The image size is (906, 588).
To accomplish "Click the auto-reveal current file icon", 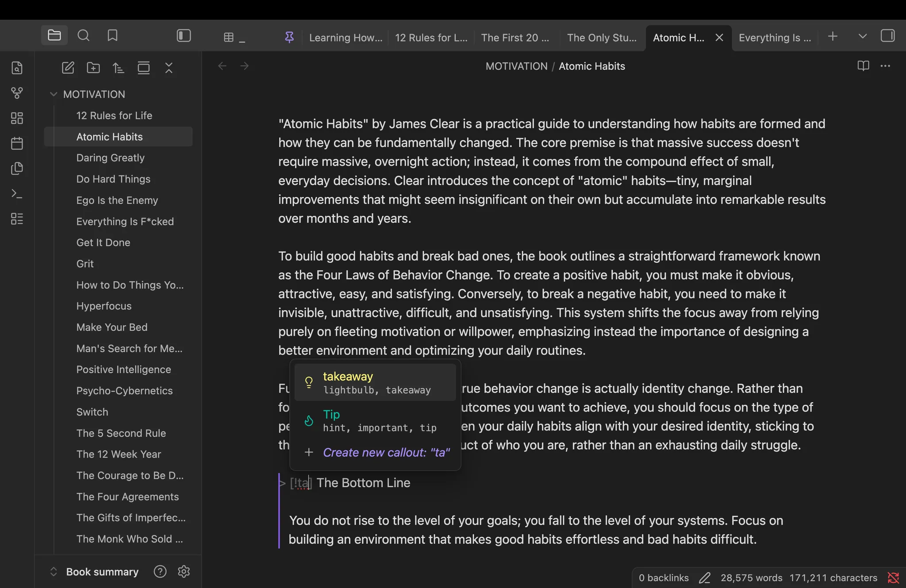I will click(143, 68).
